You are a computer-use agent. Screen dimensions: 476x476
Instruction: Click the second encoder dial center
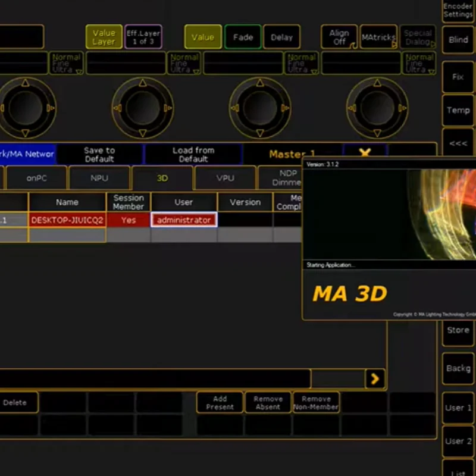tap(143, 108)
